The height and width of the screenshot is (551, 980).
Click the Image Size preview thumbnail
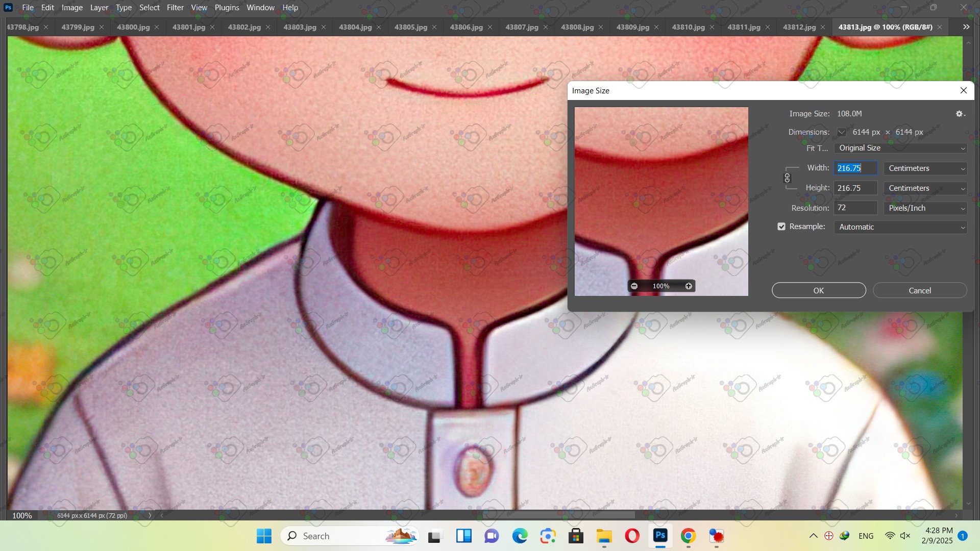(661, 201)
